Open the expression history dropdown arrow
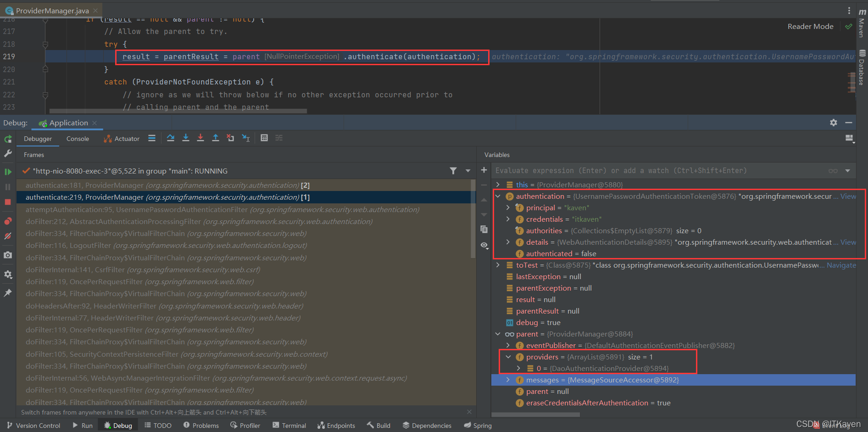This screenshot has width=868, height=432. pos(848,171)
